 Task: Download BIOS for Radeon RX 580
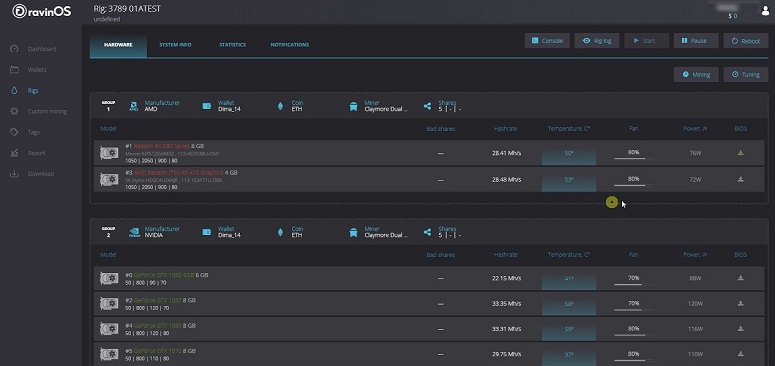740,153
